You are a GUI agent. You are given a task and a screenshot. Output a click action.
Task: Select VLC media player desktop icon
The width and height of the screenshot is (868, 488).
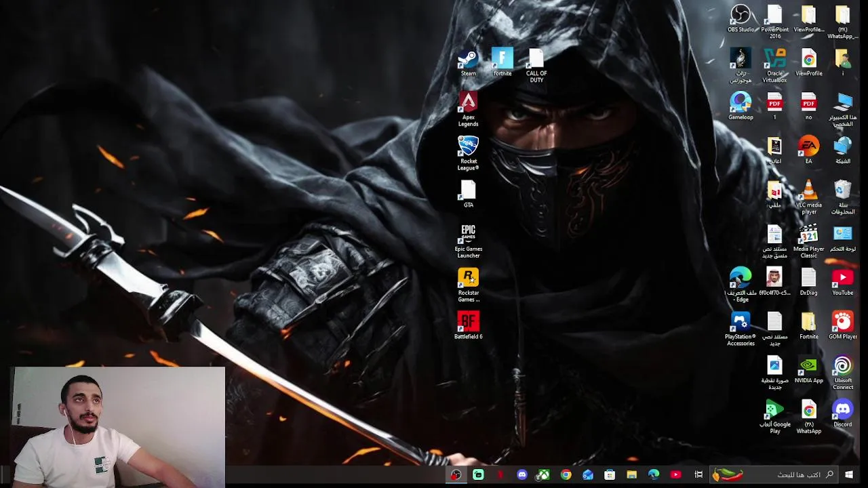coord(808,198)
